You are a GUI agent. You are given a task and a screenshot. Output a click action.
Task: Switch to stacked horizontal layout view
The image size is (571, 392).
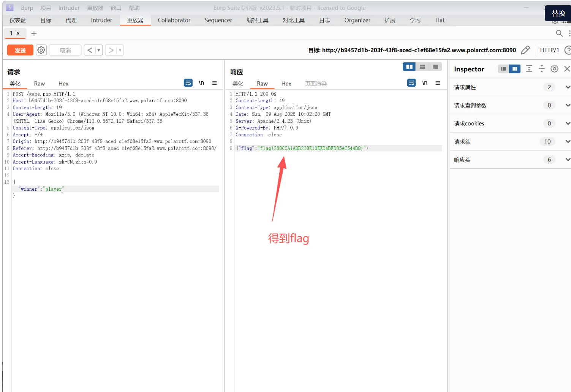(x=422, y=67)
